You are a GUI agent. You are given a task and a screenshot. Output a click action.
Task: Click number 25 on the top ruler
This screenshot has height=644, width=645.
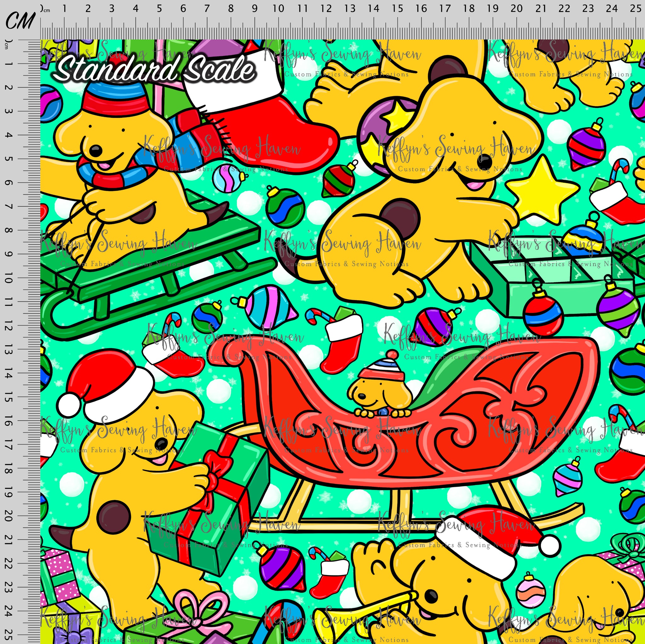coord(636,8)
